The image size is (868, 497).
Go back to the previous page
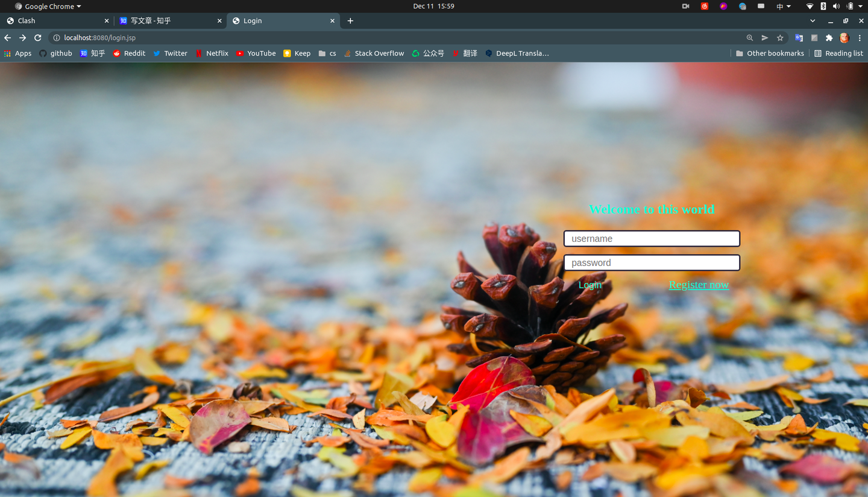point(8,37)
